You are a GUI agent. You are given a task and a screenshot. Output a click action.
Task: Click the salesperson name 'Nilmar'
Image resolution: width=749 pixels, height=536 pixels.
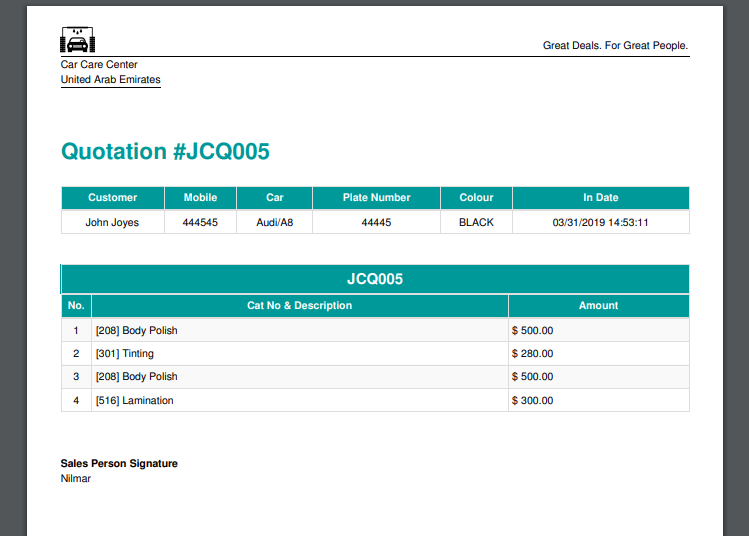click(75, 478)
